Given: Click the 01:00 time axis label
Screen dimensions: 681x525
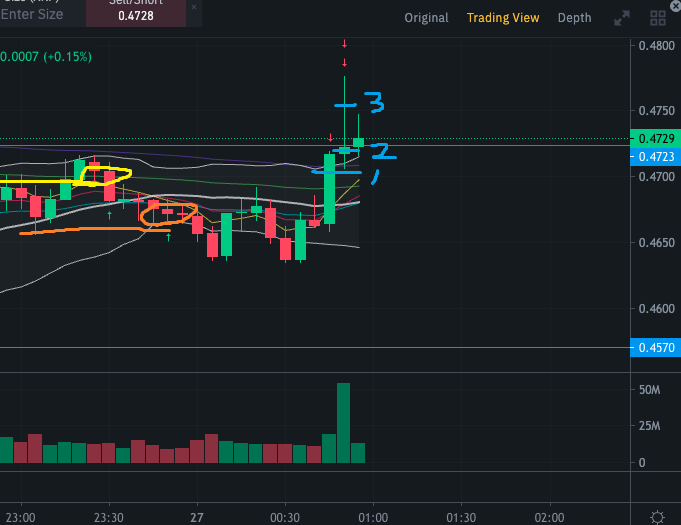Looking at the screenshot, I should tap(373, 518).
